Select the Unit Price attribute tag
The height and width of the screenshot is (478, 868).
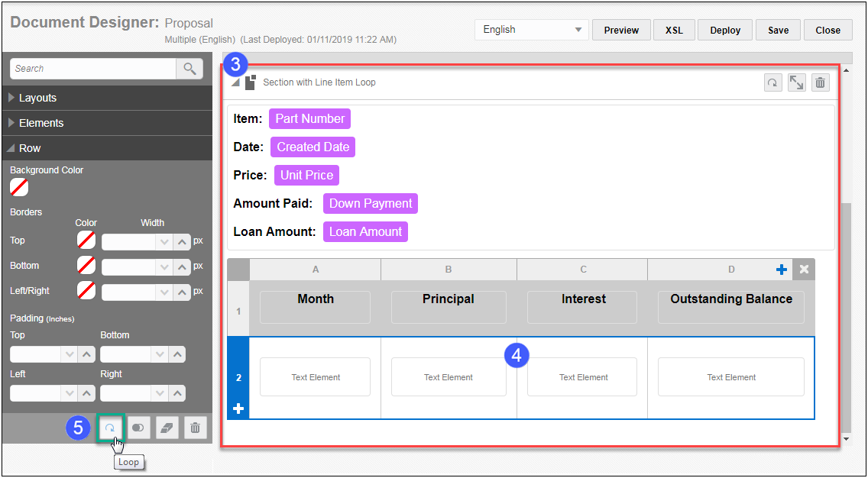(306, 176)
